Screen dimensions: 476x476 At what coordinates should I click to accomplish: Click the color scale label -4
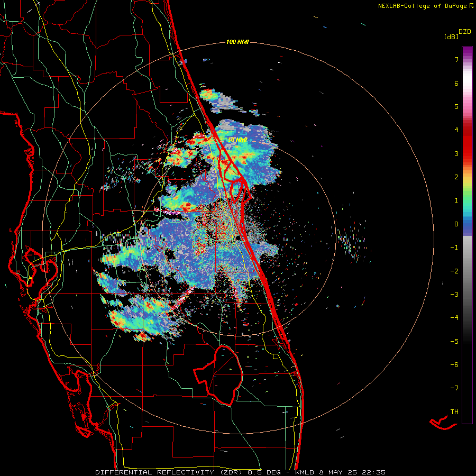pos(454,318)
